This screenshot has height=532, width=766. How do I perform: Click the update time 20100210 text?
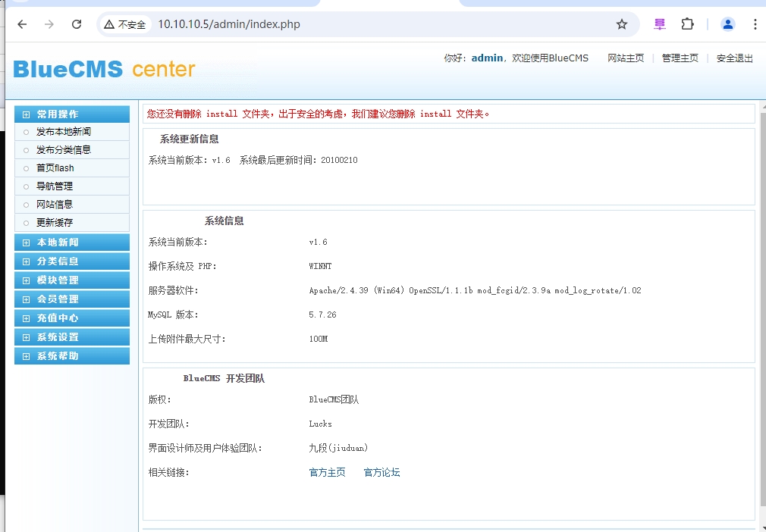click(339, 160)
